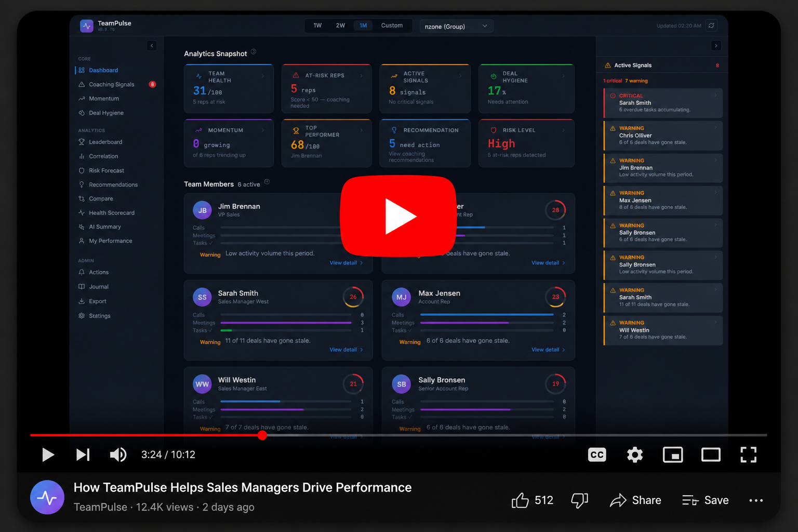Dislike the video
The height and width of the screenshot is (532, 798).
579,500
